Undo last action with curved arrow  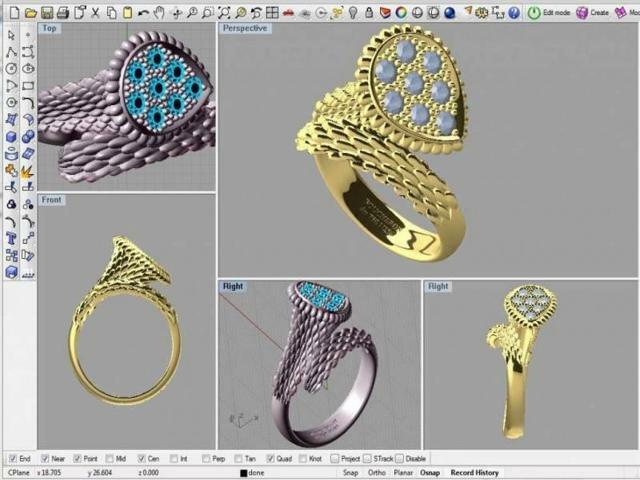coord(143,13)
